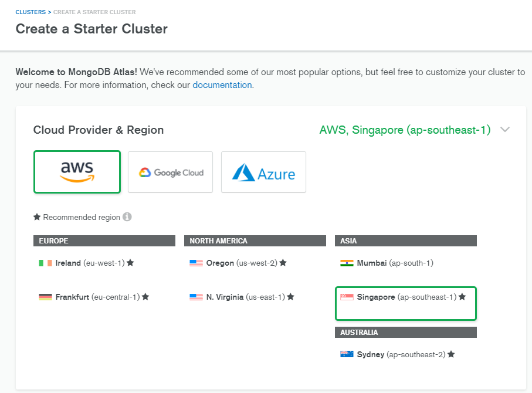Click the AWS, Singapore (ap-southeast-1) summary text

click(405, 130)
